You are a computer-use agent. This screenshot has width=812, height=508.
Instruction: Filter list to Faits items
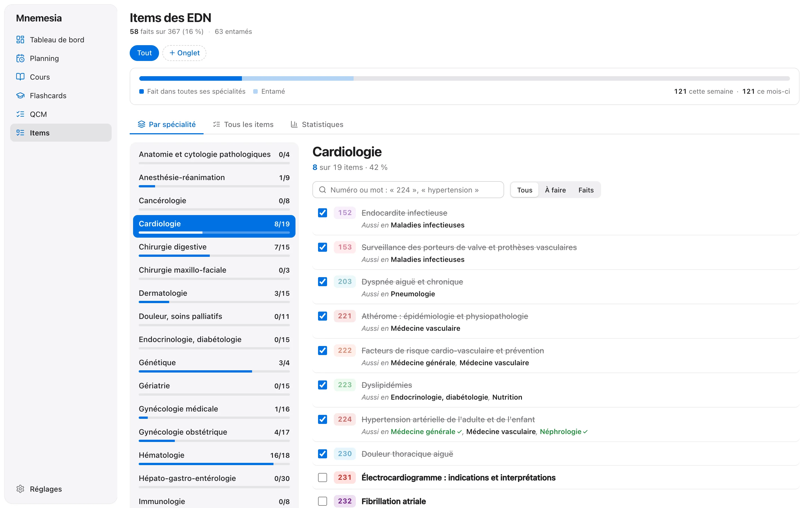586,190
